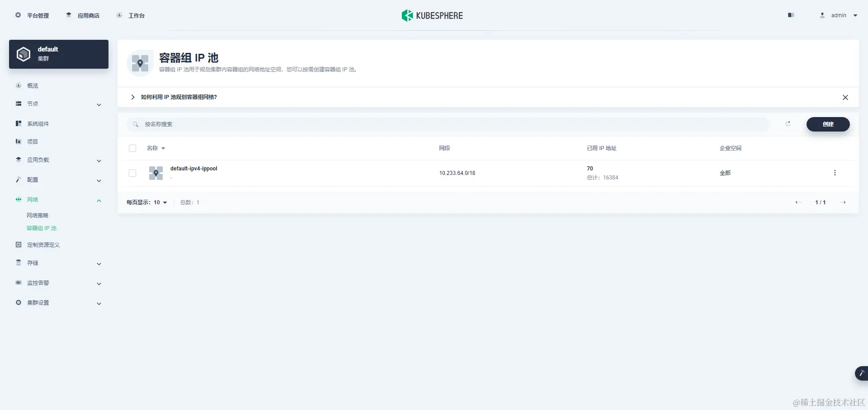Viewport: 868px width, 410px height.
Task: Click the 10.233.64.0/18 CIDR cell
Action: tap(457, 173)
